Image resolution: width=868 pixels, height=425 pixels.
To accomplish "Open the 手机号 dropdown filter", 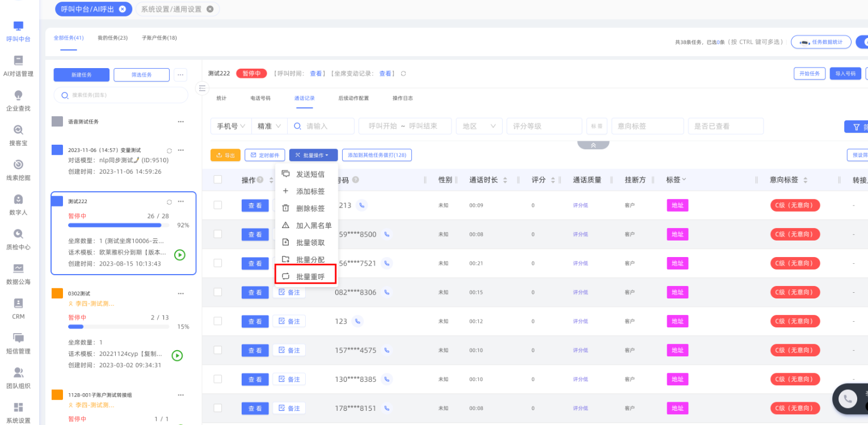I will (x=231, y=126).
